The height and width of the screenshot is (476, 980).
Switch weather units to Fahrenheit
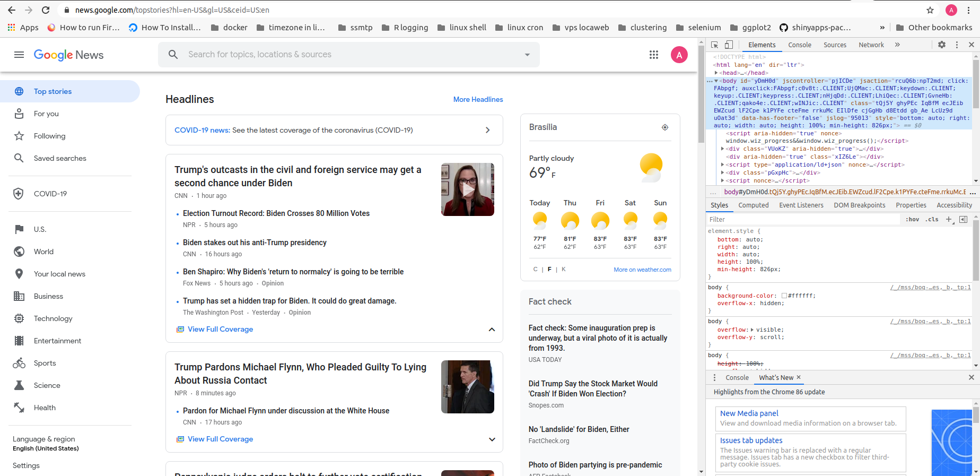tap(549, 270)
